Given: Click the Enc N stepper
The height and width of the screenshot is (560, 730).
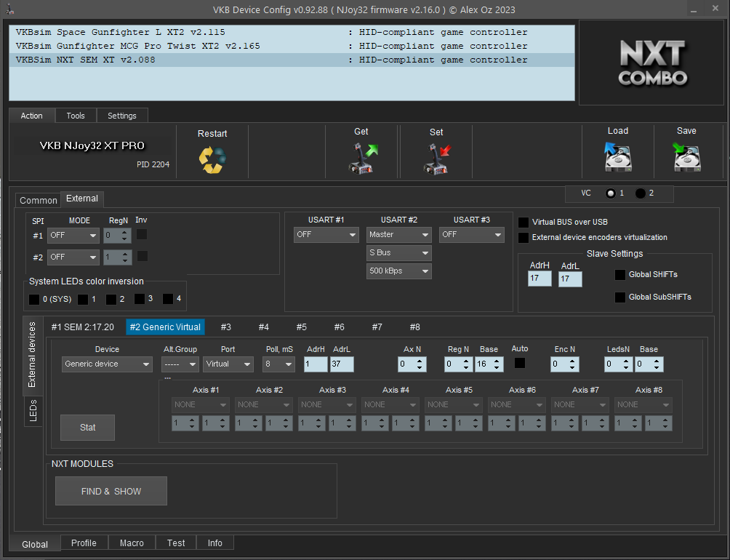Looking at the screenshot, I should [565, 364].
